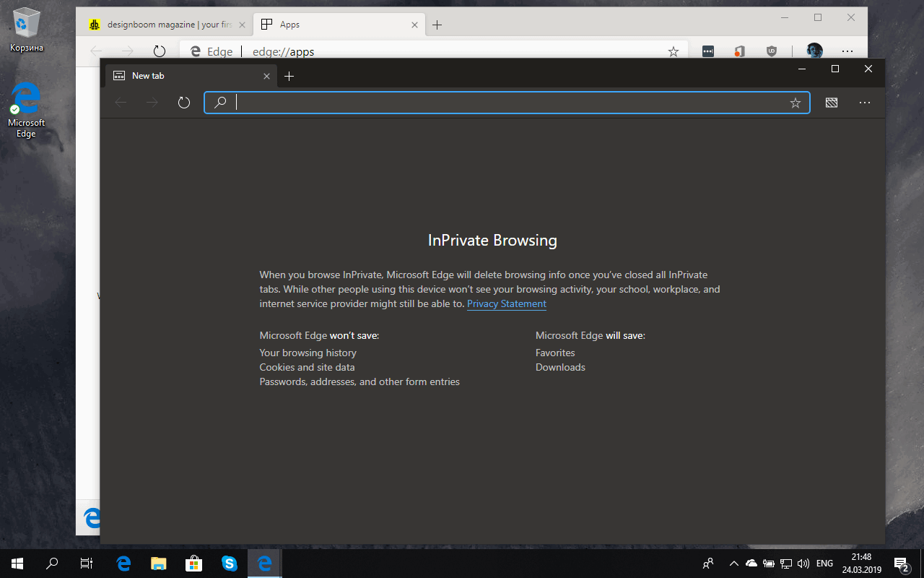Open the OneDrive tray icon
Image resolution: width=924 pixels, height=578 pixels.
[x=751, y=564]
